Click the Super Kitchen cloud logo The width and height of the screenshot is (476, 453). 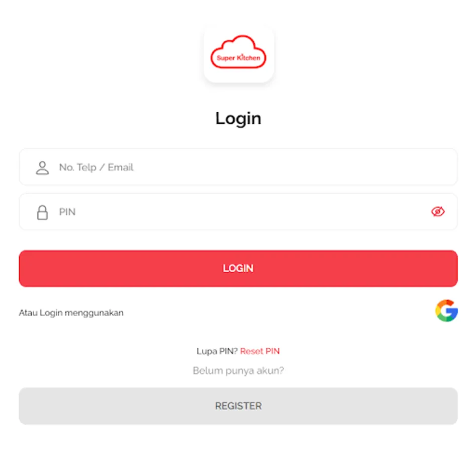[239, 52]
